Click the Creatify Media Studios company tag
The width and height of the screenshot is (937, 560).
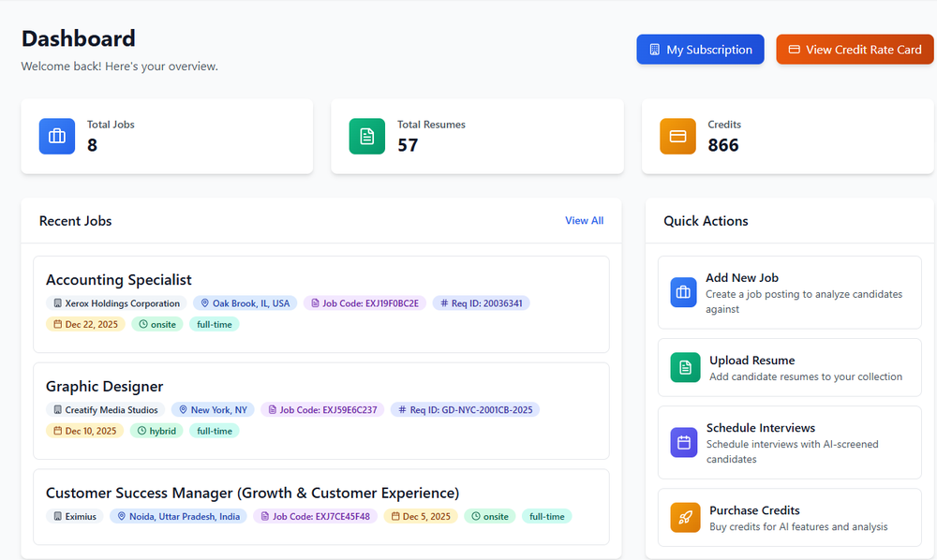[x=106, y=409]
